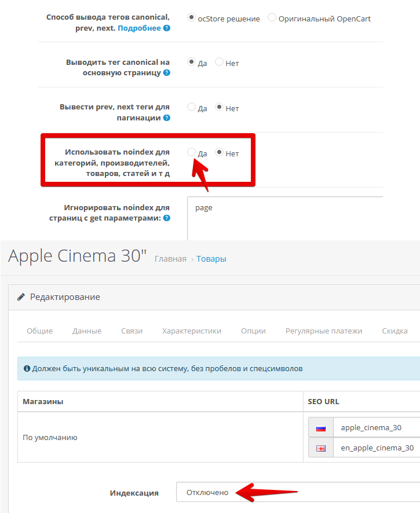Click the pencil icon beside Редактирование
Image resolution: width=420 pixels, height=513 pixels.
point(21,297)
